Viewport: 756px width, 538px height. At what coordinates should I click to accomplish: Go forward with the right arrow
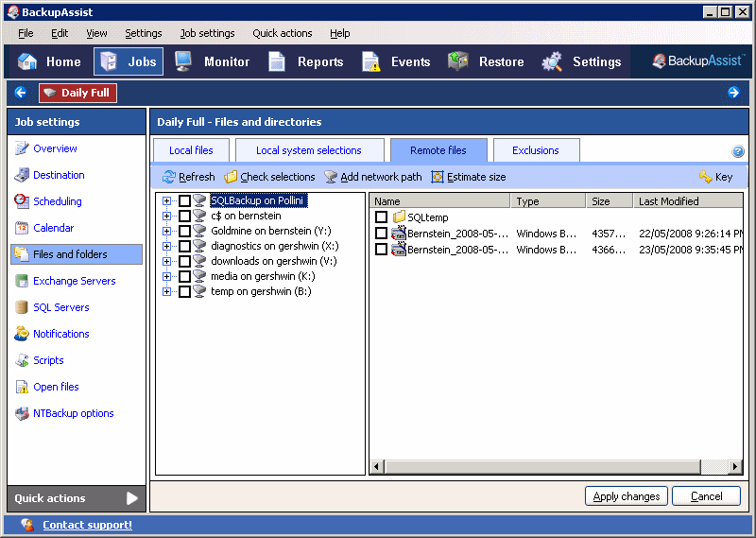click(733, 92)
